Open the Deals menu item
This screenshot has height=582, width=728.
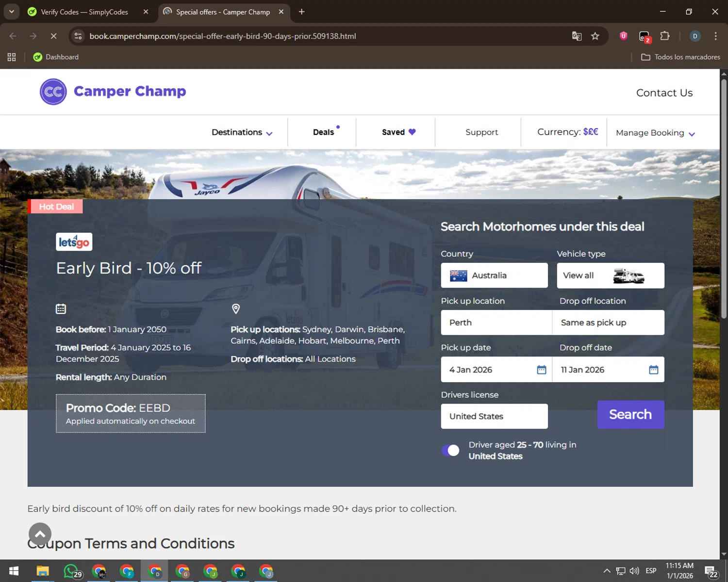coord(324,132)
